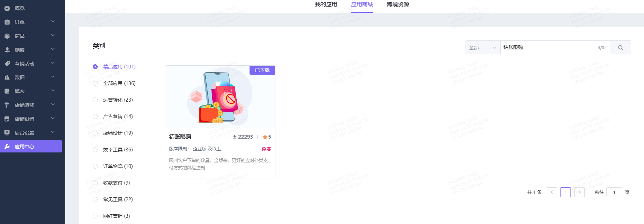644x224 pixels.
Task: Select 精品应用 (101) category radio
Action: point(95,67)
